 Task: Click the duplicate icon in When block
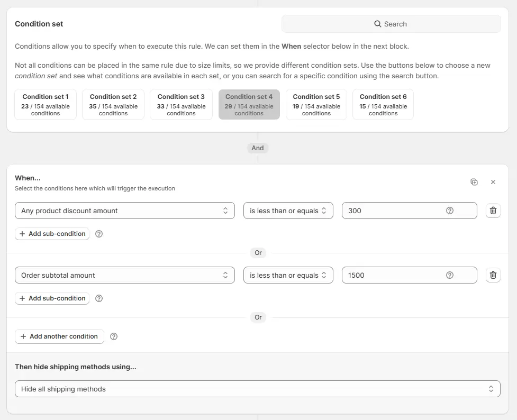(x=474, y=182)
